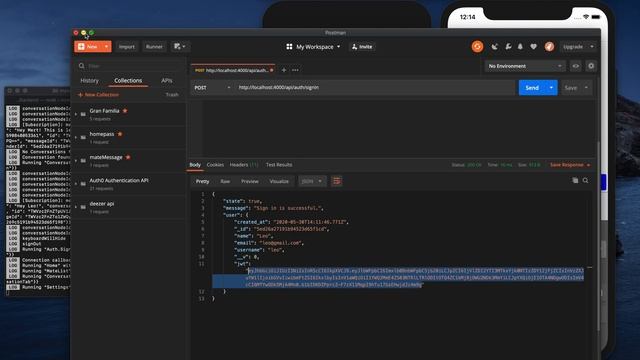Open the wrench settings icon
The width and height of the screenshot is (640, 360).
(508, 47)
